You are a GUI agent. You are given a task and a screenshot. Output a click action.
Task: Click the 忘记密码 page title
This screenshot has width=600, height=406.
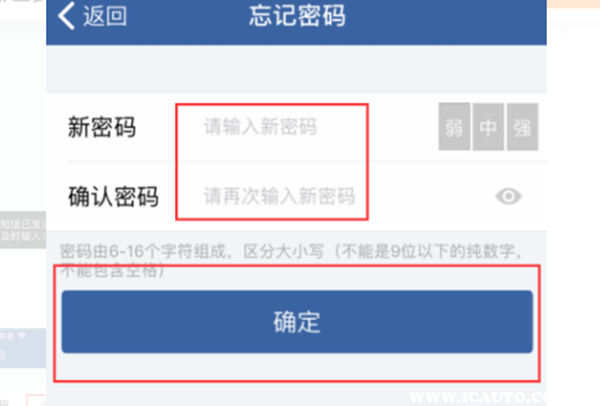[297, 16]
